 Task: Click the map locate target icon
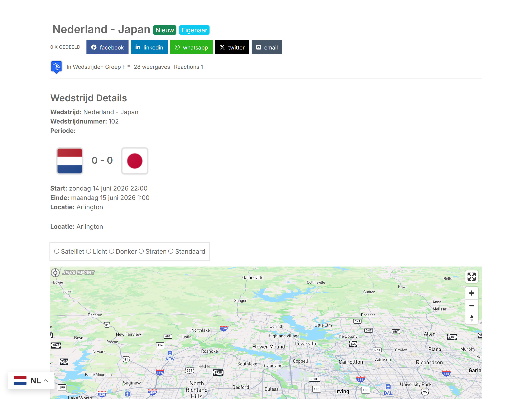point(55,273)
